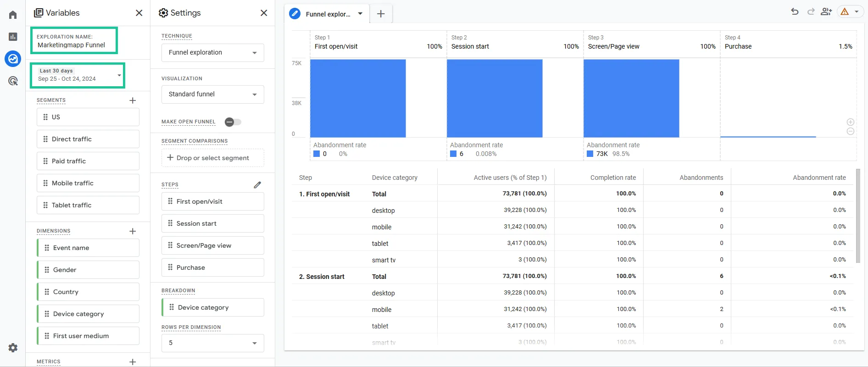
Task: Change Rows per dimension value
Action: point(213,343)
